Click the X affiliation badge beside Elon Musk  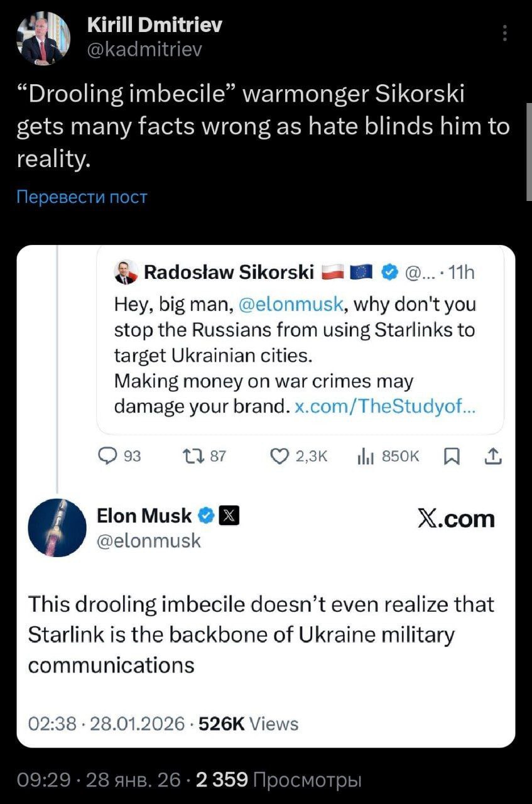point(228,516)
